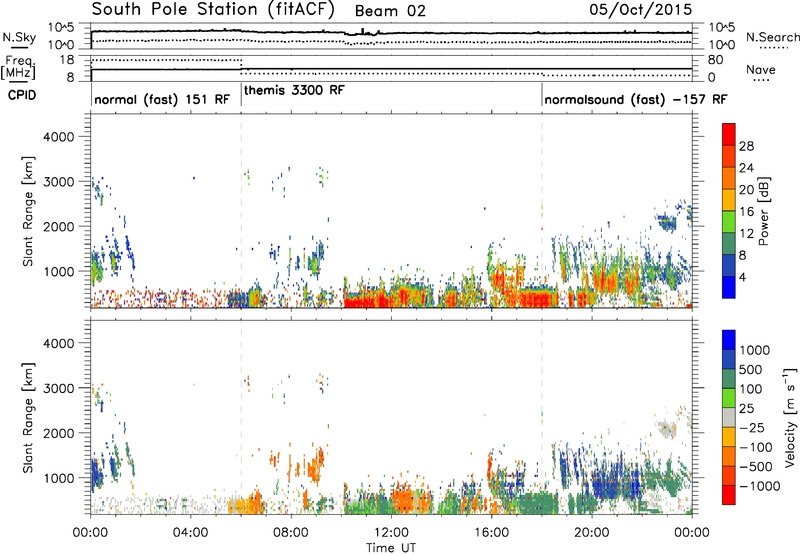Click the '12:00' time axis label
The width and height of the screenshot is (800, 554).
(x=391, y=533)
